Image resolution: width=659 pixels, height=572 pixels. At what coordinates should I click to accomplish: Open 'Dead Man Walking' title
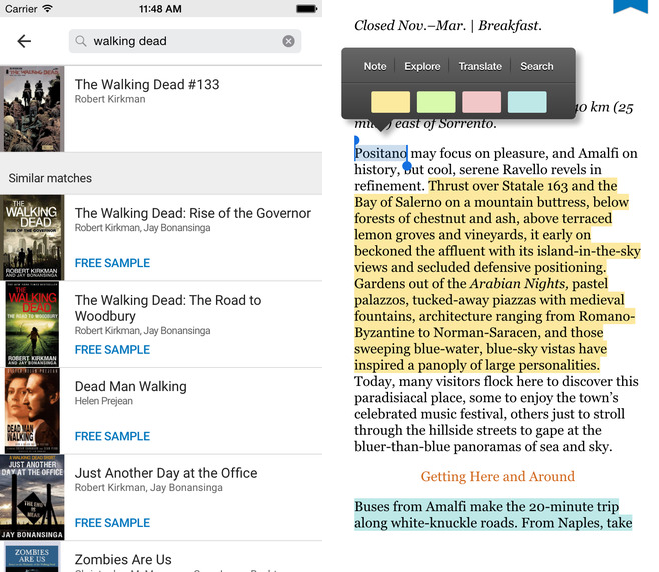(x=130, y=387)
